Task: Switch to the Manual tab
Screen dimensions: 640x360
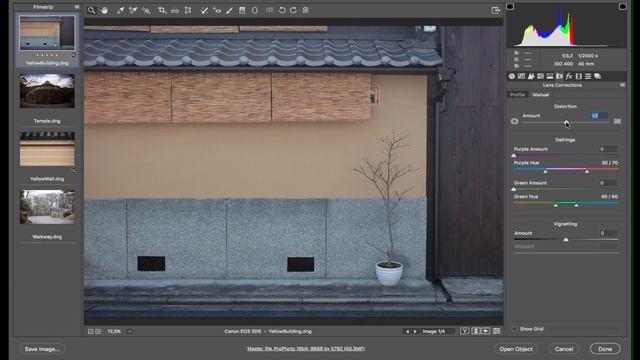Action: (x=540, y=95)
